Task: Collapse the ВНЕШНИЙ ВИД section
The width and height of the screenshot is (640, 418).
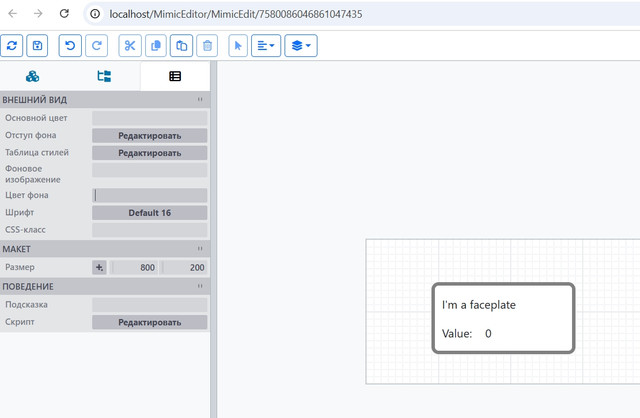Action: [200, 100]
